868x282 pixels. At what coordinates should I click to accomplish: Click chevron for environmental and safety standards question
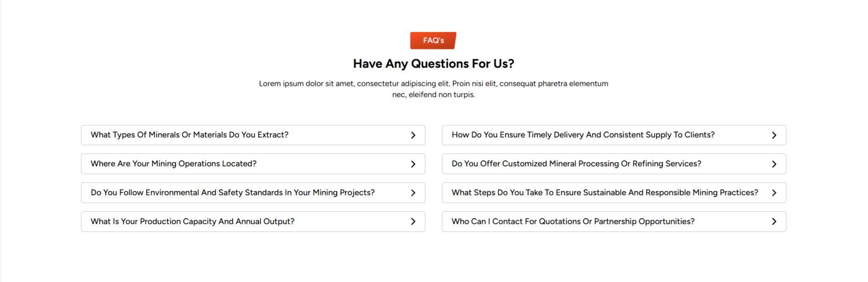413,193
